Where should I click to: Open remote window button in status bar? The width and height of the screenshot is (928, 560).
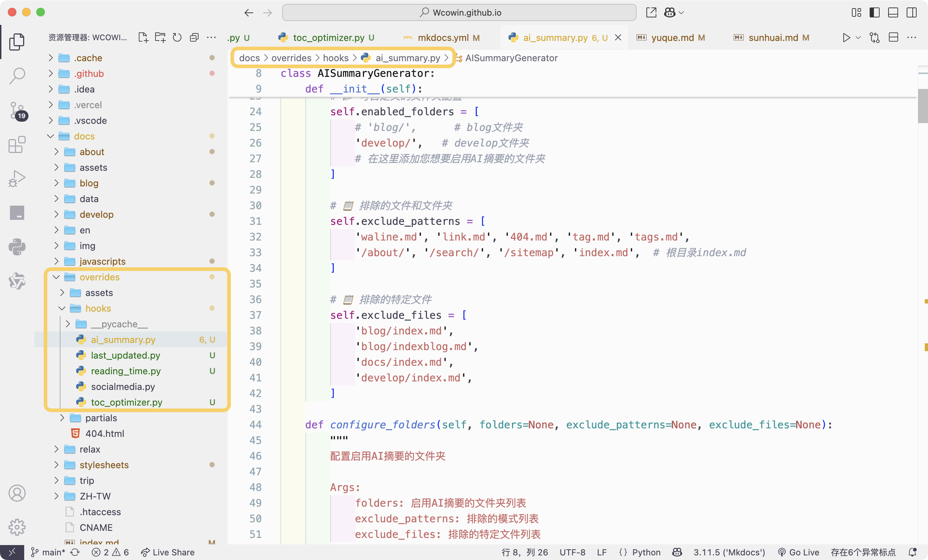click(x=12, y=552)
